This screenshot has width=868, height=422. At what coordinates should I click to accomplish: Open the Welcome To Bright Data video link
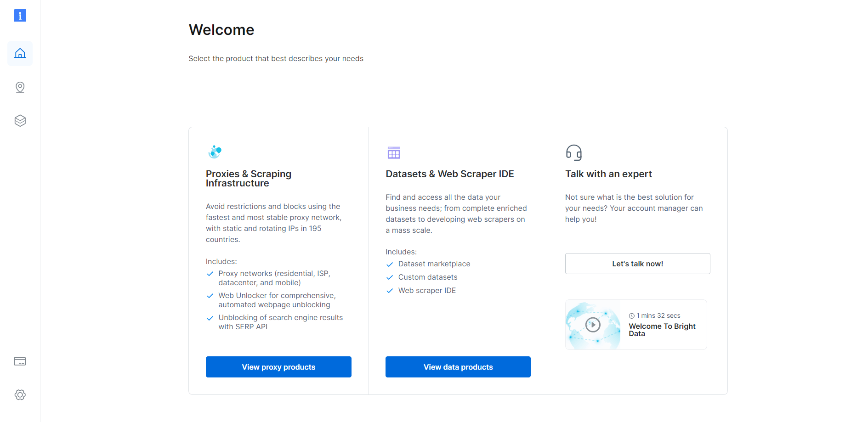(x=662, y=330)
